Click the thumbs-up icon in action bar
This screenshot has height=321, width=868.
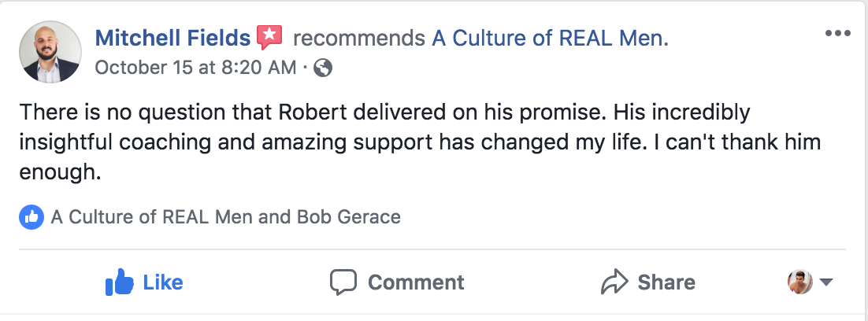(x=120, y=282)
